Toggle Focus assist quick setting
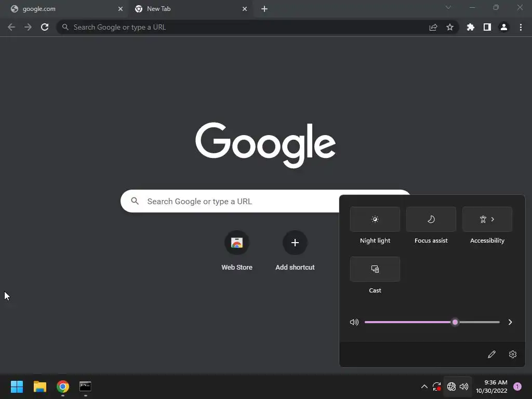This screenshot has height=399, width=532. click(x=431, y=219)
